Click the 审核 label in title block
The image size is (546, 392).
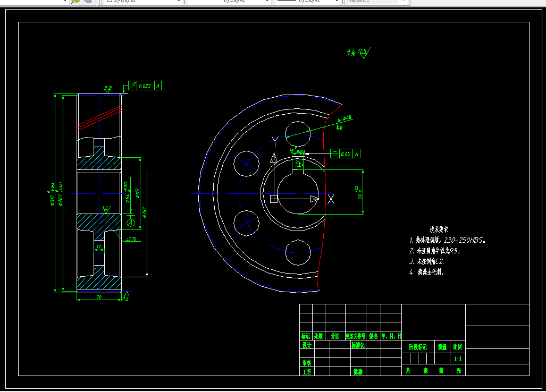coord(307,363)
